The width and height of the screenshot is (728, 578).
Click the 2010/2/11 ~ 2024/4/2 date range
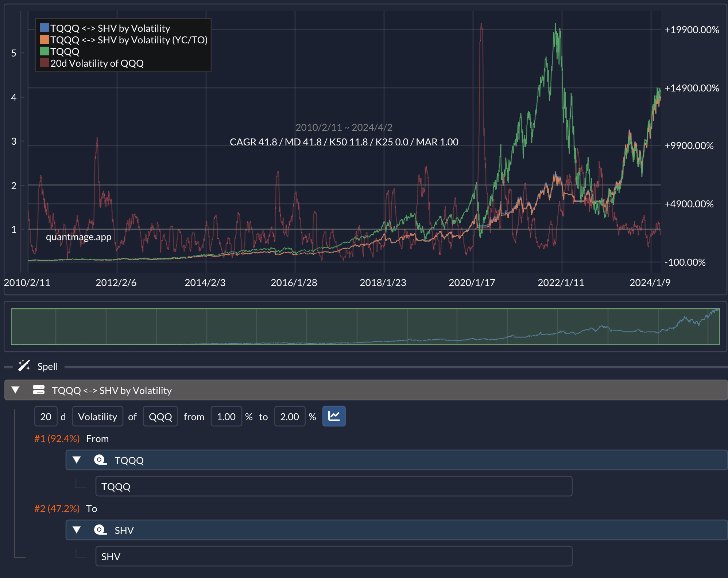tap(344, 127)
